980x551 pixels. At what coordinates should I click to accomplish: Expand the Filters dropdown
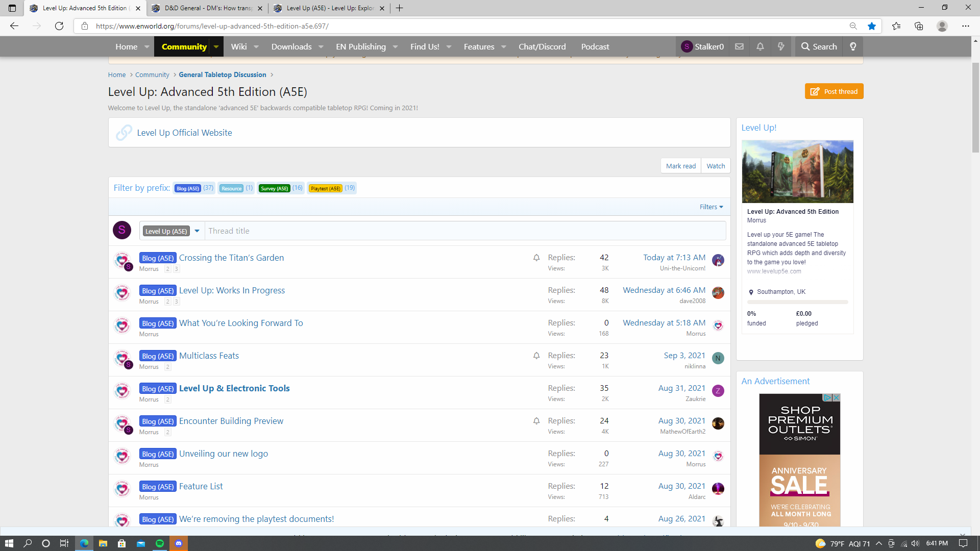point(711,207)
